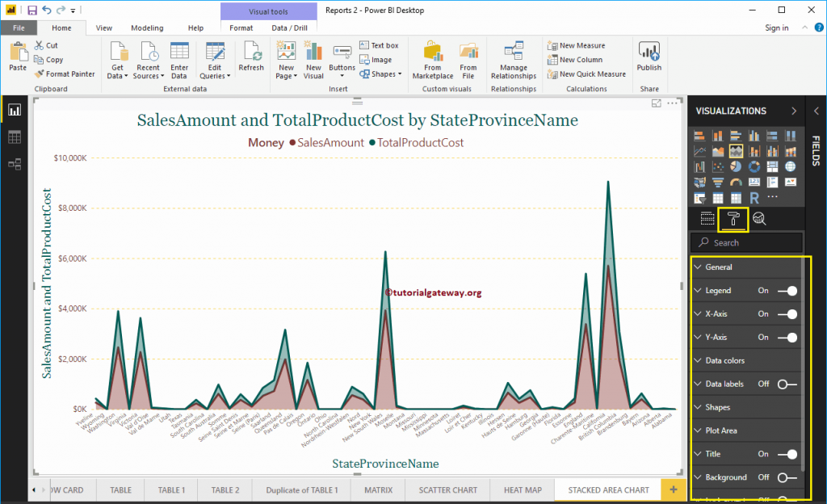Open the R script visual
Viewport: 827px width, 504px height.
[x=753, y=196]
